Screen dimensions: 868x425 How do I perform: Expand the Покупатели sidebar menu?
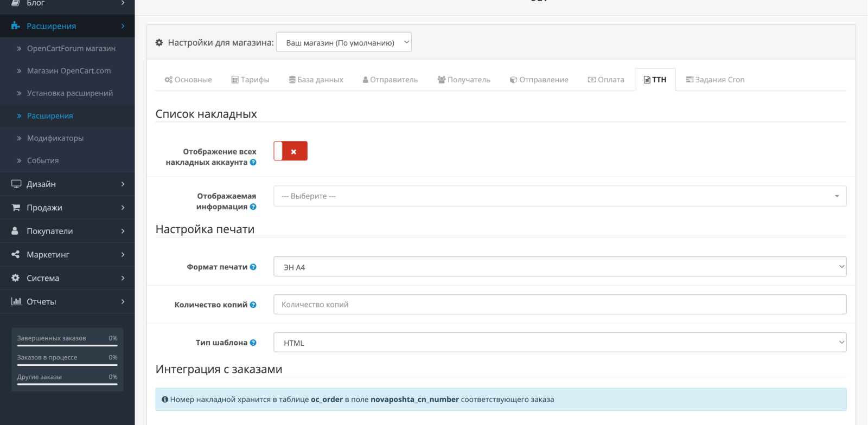(67, 231)
